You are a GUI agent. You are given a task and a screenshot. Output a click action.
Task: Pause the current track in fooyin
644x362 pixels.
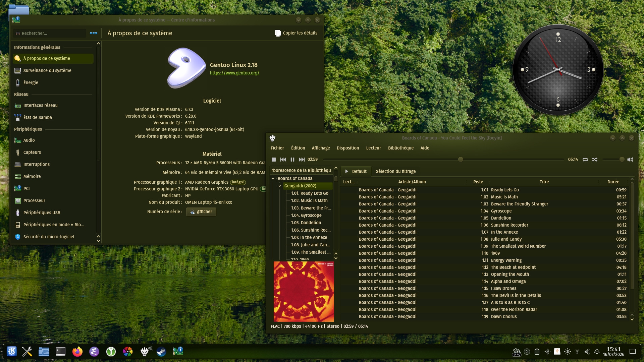click(x=292, y=160)
